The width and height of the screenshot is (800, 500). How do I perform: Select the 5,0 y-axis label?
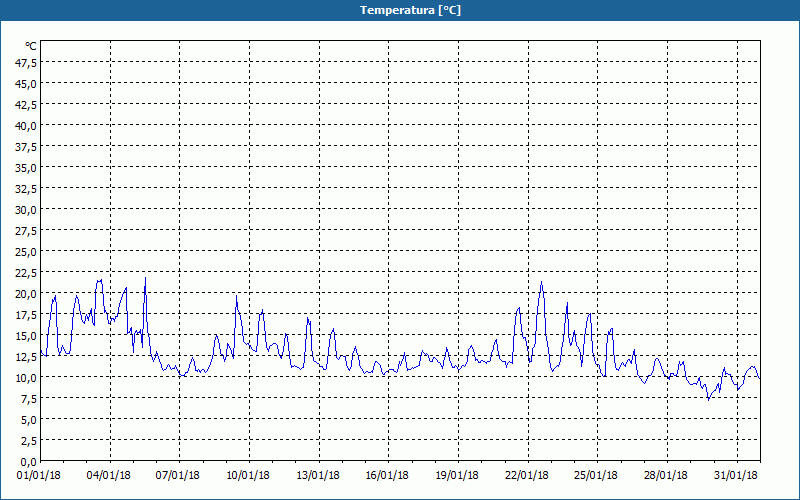click(28, 420)
